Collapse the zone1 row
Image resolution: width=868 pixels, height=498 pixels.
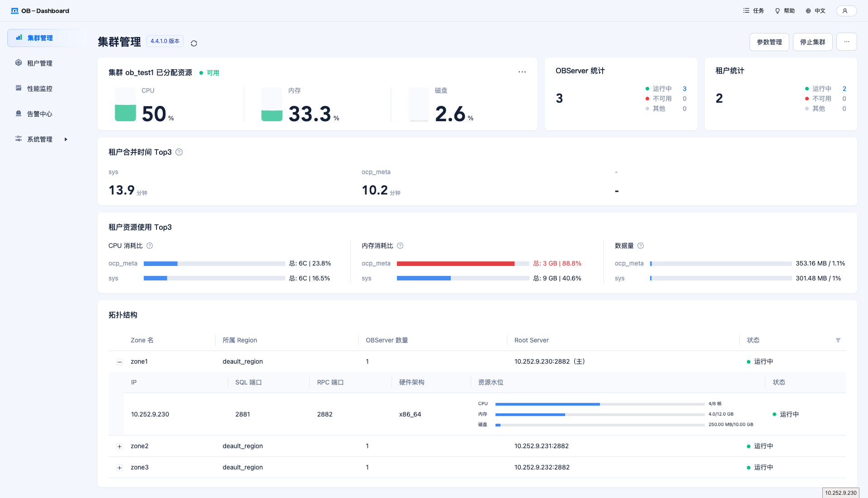click(119, 362)
